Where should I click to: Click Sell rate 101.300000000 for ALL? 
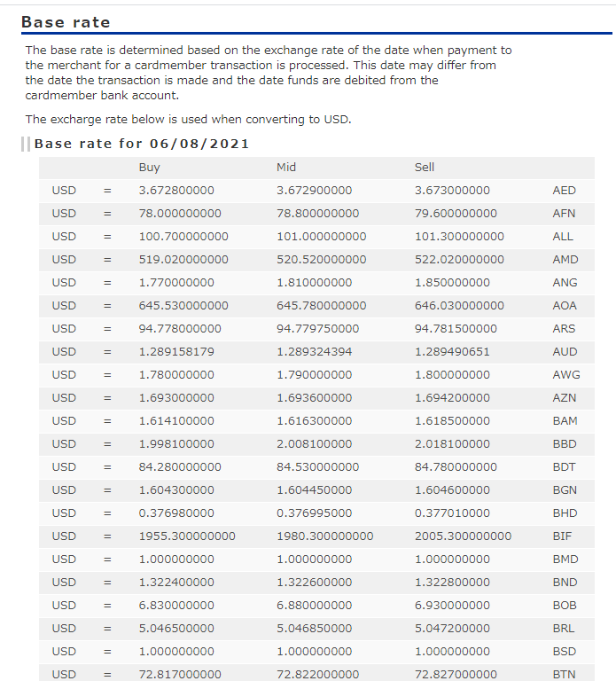point(459,236)
